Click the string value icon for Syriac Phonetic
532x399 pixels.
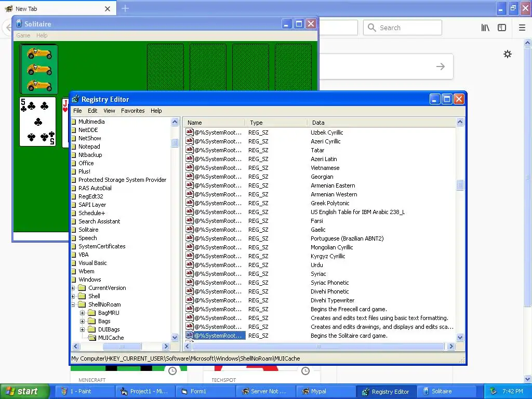point(190,282)
